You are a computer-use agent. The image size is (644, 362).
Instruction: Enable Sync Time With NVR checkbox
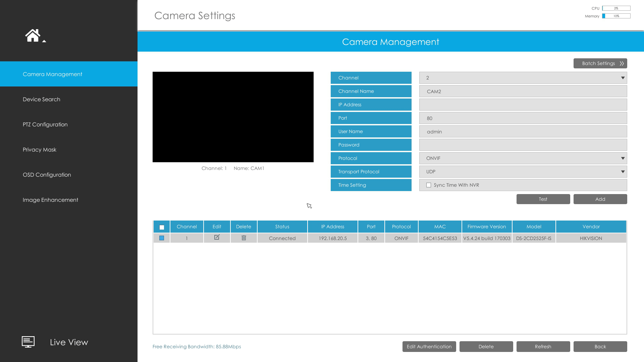(x=429, y=185)
